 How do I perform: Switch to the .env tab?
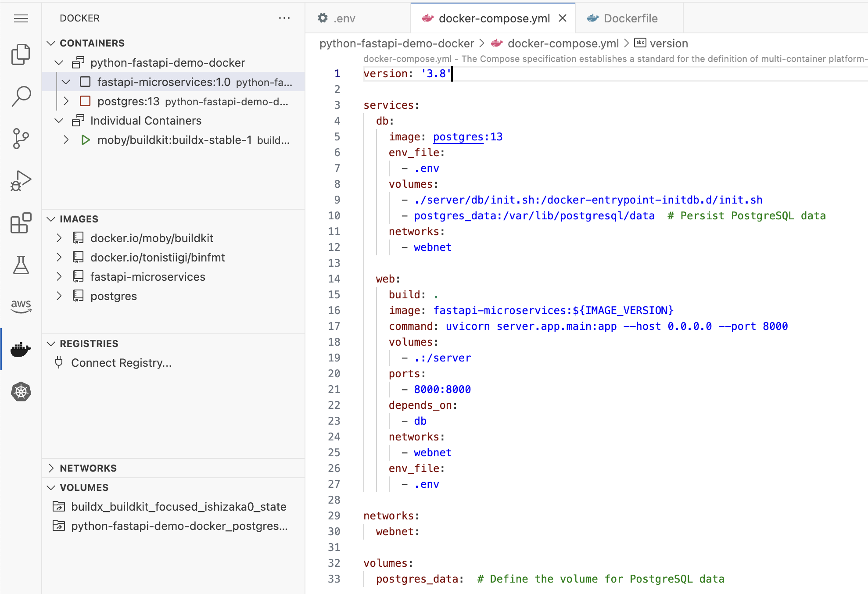coord(358,18)
